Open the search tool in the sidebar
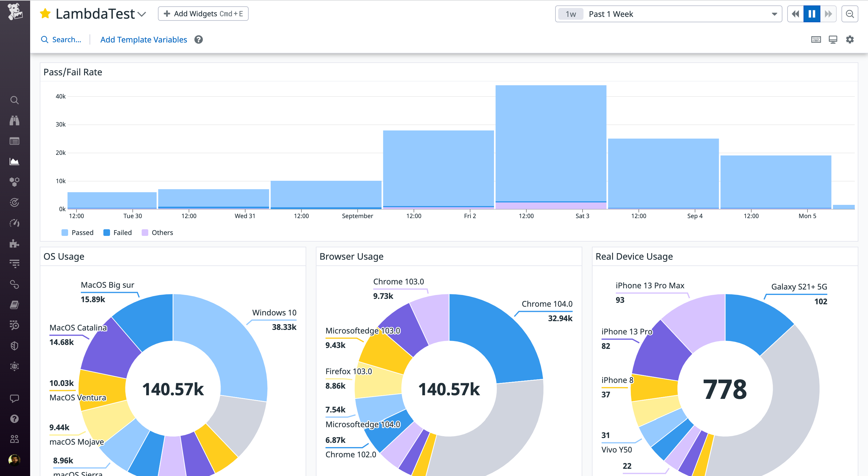 (14, 100)
